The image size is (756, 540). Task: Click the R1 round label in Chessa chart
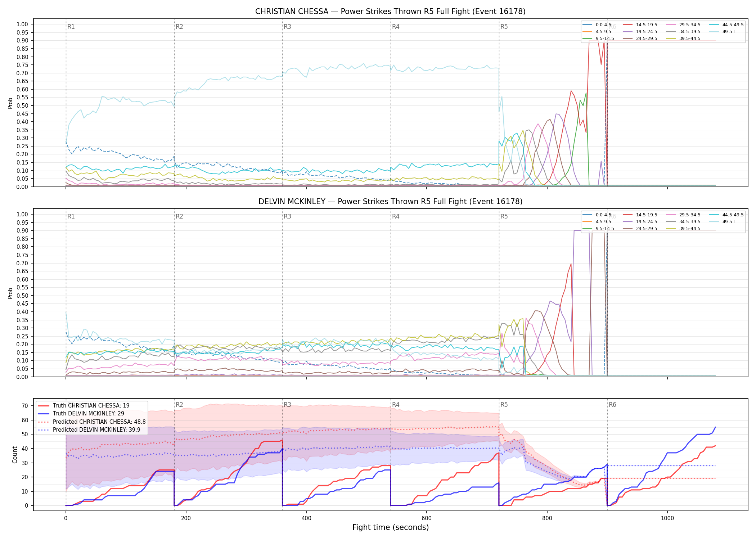pyautogui.click(x=71, y=27)
